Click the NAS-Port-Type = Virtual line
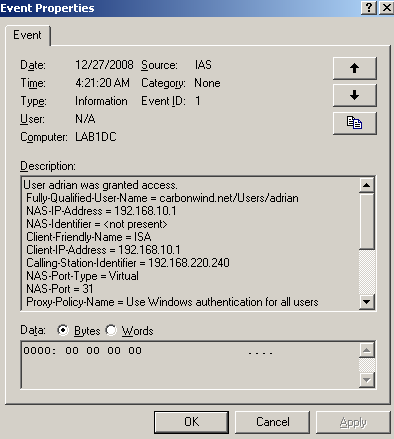Screen dimensions: 394x439 pos(82,276)
